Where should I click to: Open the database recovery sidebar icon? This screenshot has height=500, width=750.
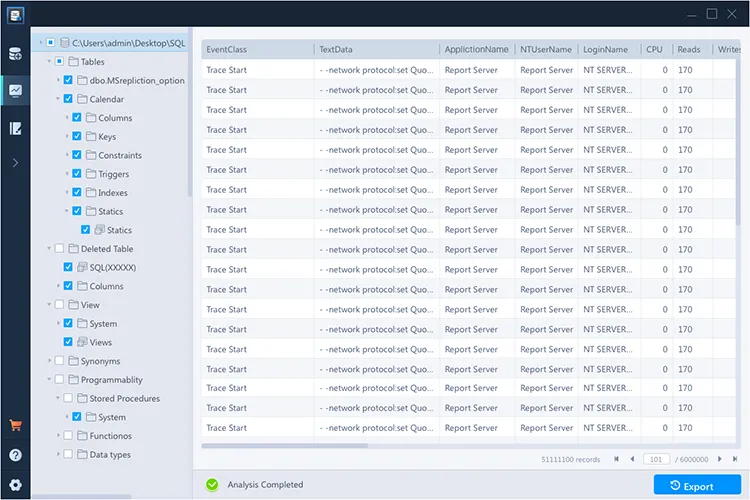[15, 54]
